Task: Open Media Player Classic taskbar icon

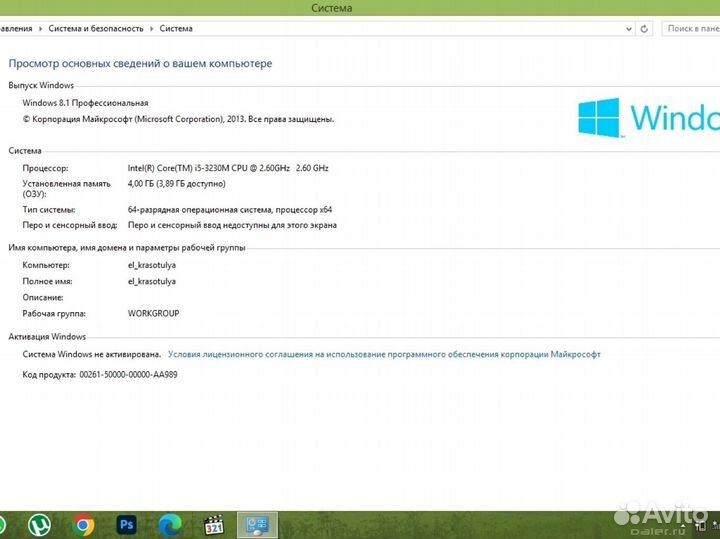Action: (213, 524)
